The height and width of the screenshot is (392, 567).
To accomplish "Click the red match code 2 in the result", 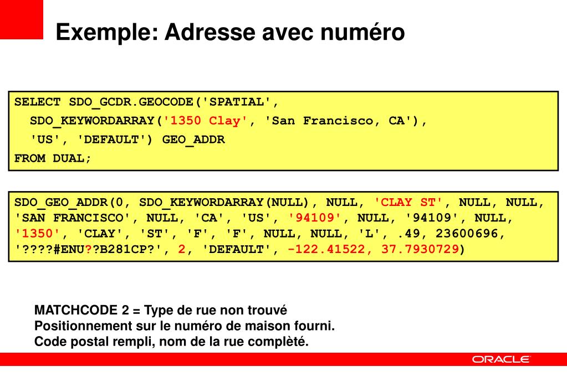I will tap(182, 249).
